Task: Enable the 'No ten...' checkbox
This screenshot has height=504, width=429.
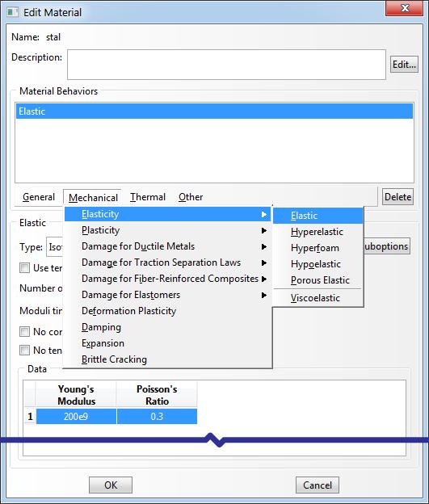Action: (x=24, y=350)
